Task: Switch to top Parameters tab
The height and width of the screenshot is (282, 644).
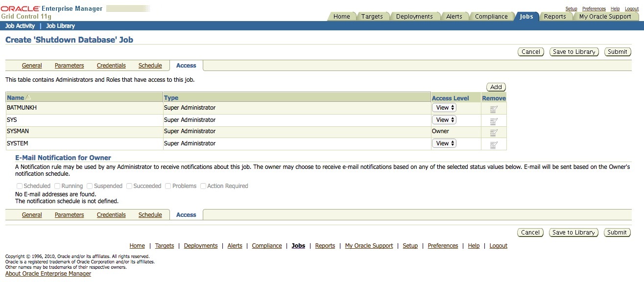Action: pyautogui.click(x=70, y=66)
